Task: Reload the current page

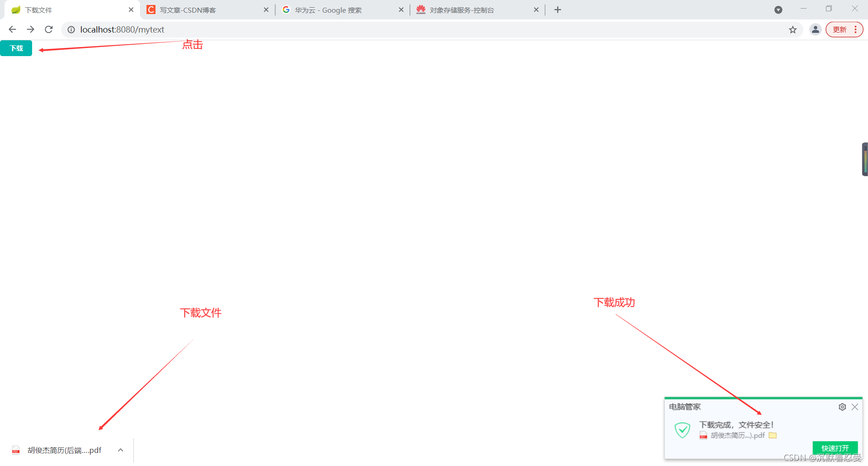Action: (x=49, y=29)
